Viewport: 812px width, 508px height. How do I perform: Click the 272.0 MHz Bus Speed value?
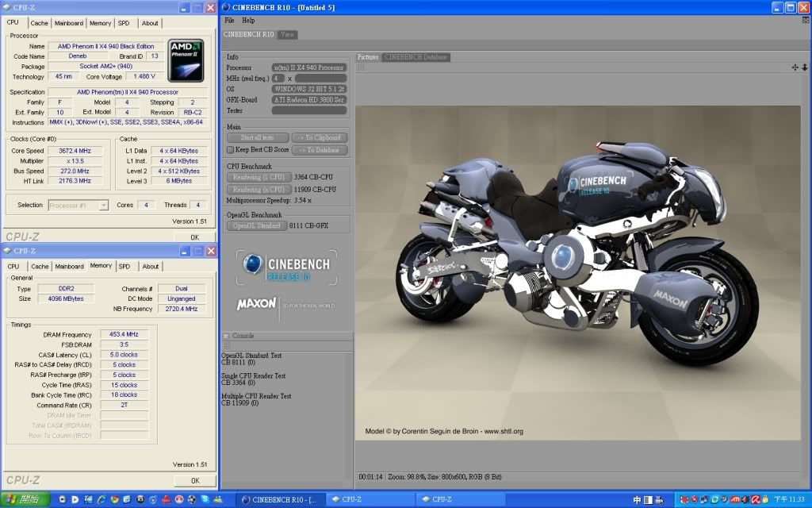75,171
